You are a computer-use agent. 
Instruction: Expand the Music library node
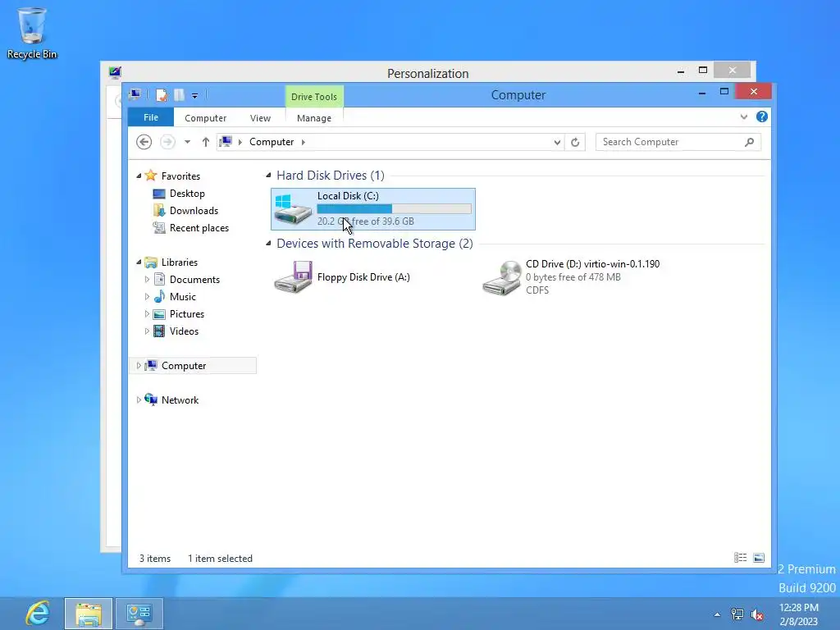147,296
